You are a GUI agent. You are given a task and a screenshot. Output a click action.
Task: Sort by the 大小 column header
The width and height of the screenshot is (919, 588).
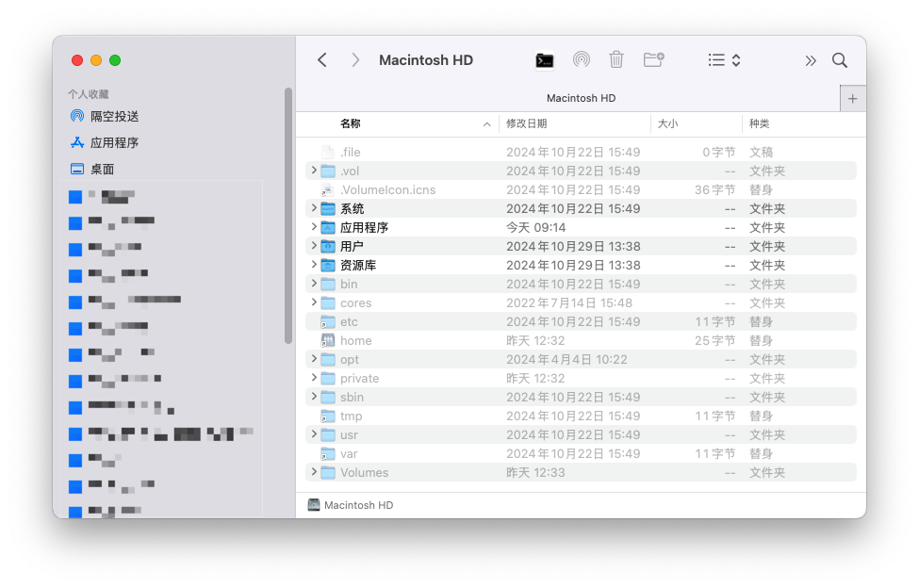coord(667,123)
